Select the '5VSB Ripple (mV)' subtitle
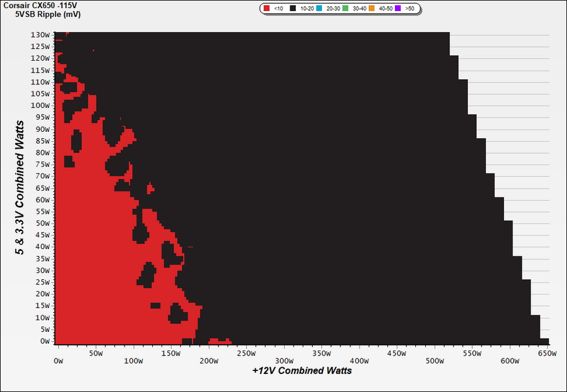This screenshot has height=392, width=567. [x=48, y=14]
